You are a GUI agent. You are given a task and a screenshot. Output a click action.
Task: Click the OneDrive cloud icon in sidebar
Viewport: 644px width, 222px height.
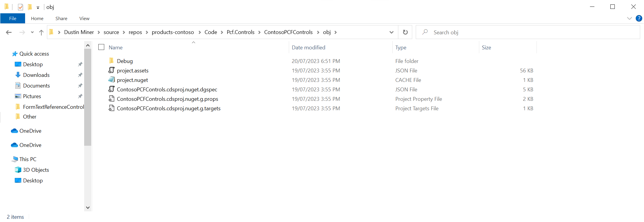coord(14,131)
